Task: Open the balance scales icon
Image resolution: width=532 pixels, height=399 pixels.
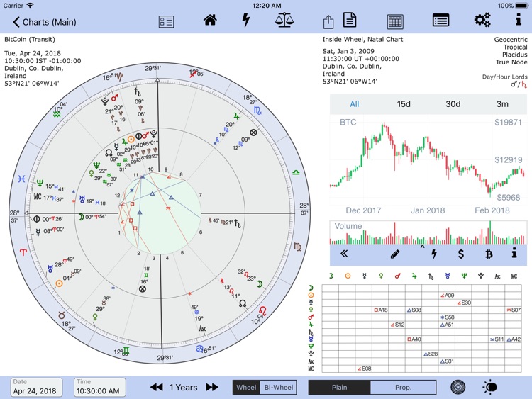Action: (284, 20)
